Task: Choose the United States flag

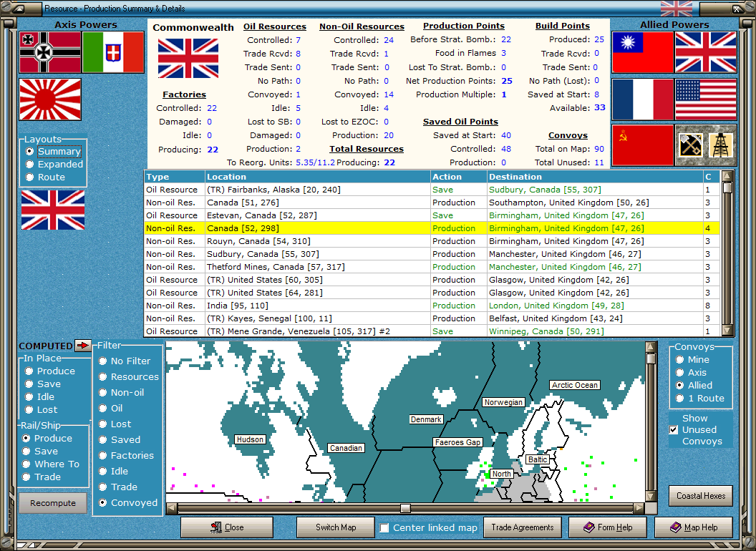Action: click(705, 99)
